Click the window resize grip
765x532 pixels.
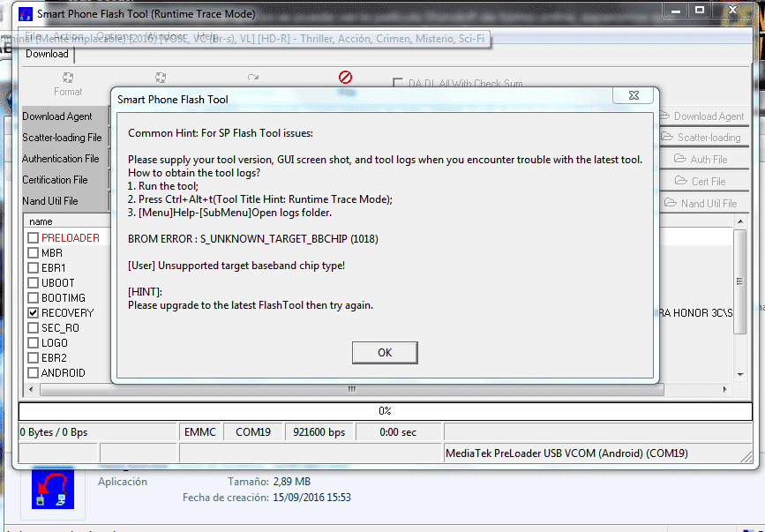(746, 457)
